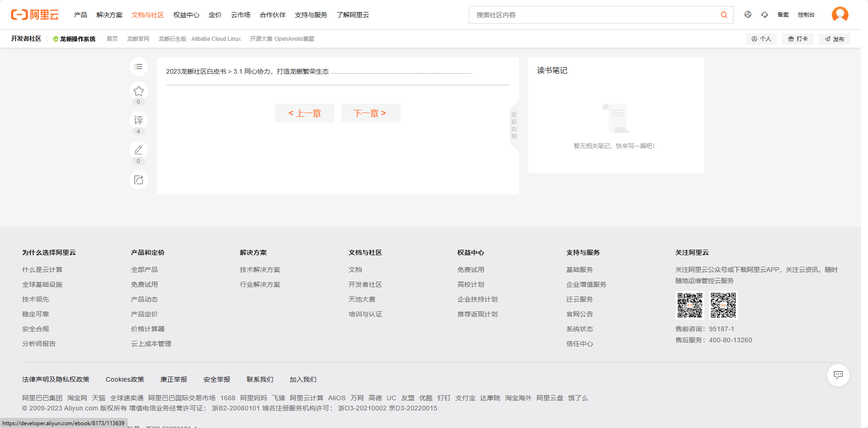
Task: Click the 龙蜥操作系统 community logo
Action: coord(74,39)
